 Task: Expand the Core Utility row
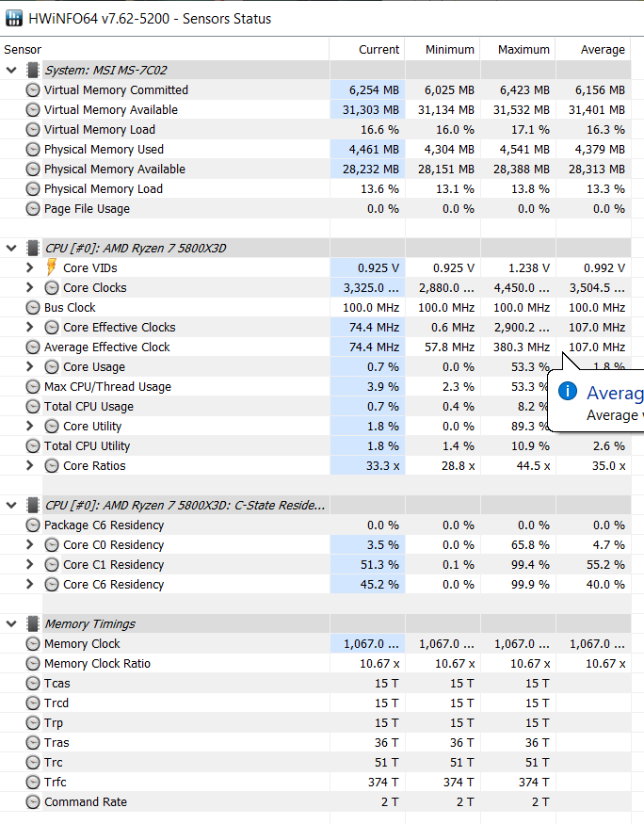click(30, 426)
